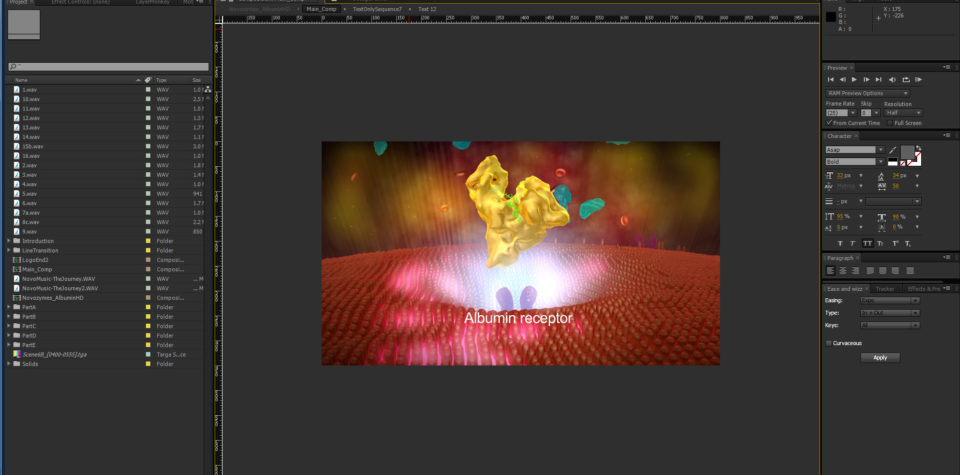Open the Main_Comp composition item

[37, 269]
